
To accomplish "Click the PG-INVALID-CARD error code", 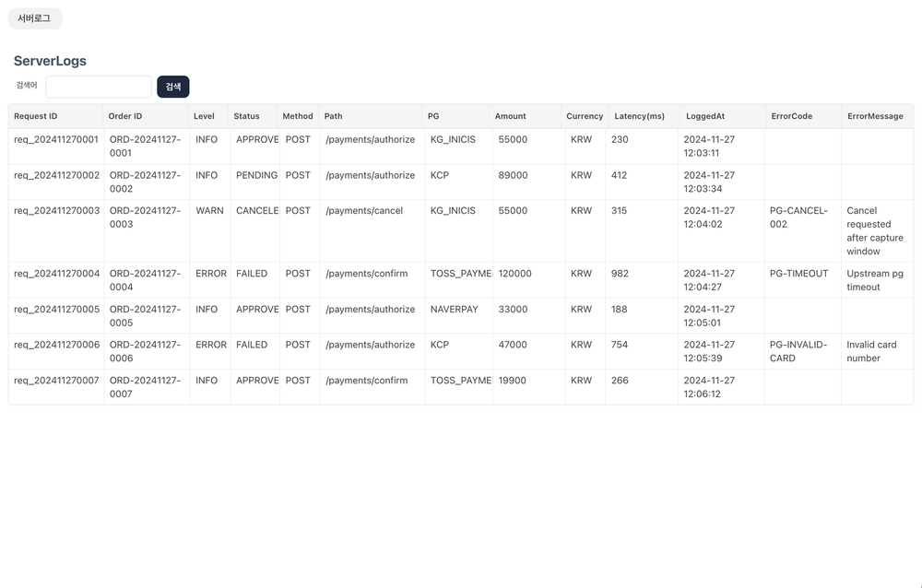I will [798, 351].
